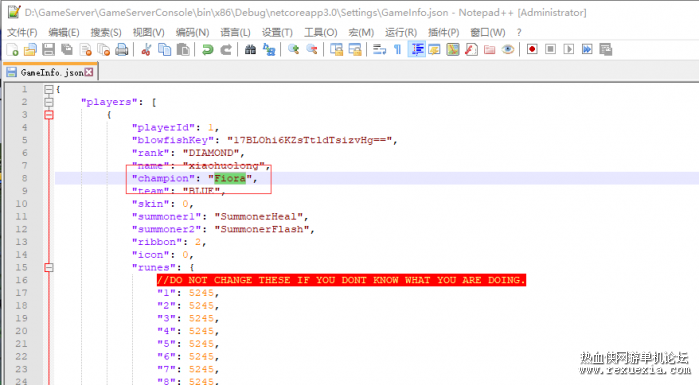Click the Save recorded macro icon
Viewport: 699px width, 385px height.
tap(605, 49)
